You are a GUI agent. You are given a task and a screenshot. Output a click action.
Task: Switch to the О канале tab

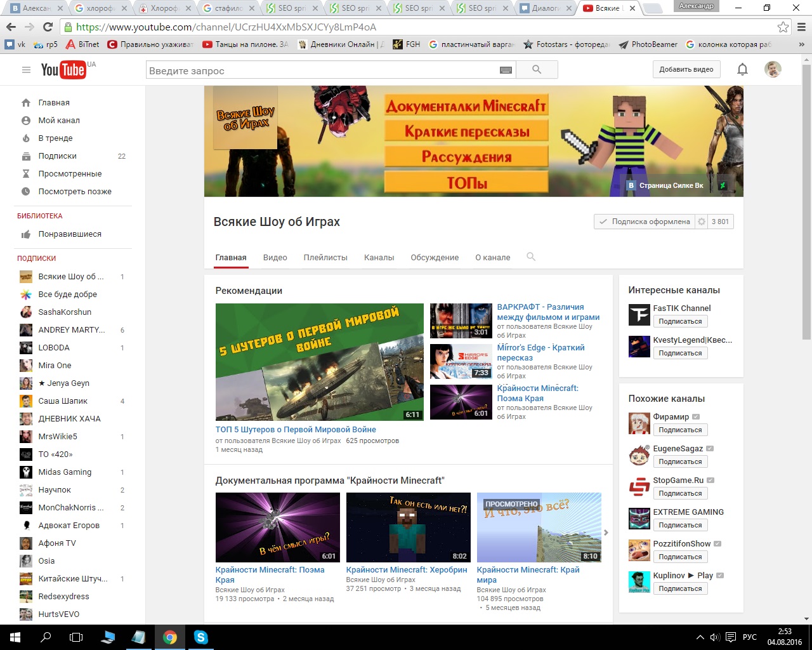[x=493, y=258]
